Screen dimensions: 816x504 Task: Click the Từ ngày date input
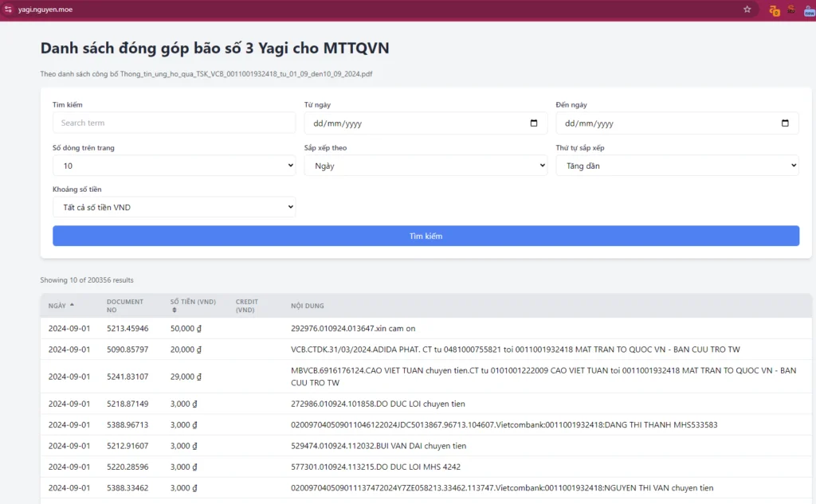tap(426, 123)
